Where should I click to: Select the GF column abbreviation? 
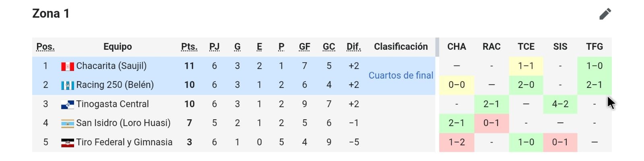(304, 47)
